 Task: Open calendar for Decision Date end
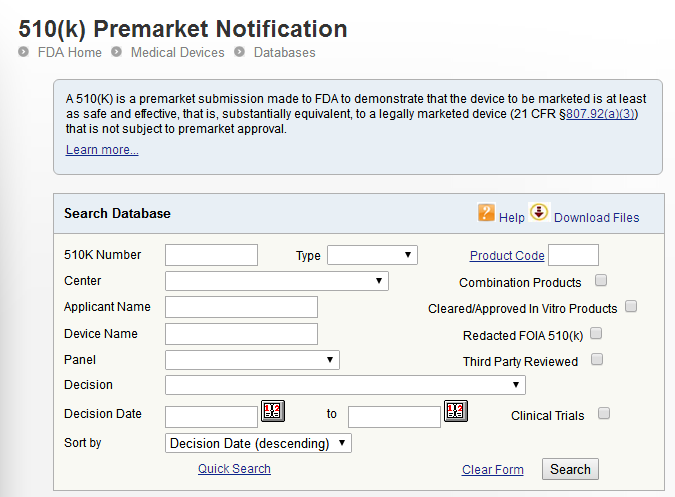(455, 410)
